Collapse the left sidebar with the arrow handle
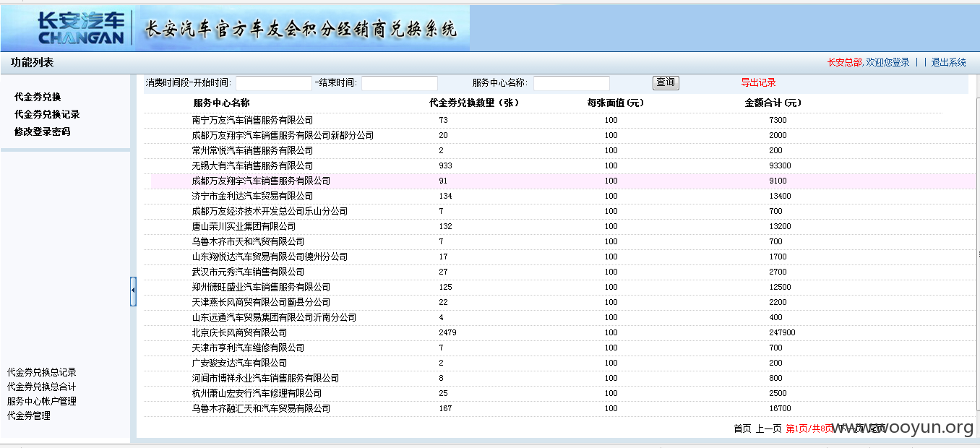 pos(133,291)
